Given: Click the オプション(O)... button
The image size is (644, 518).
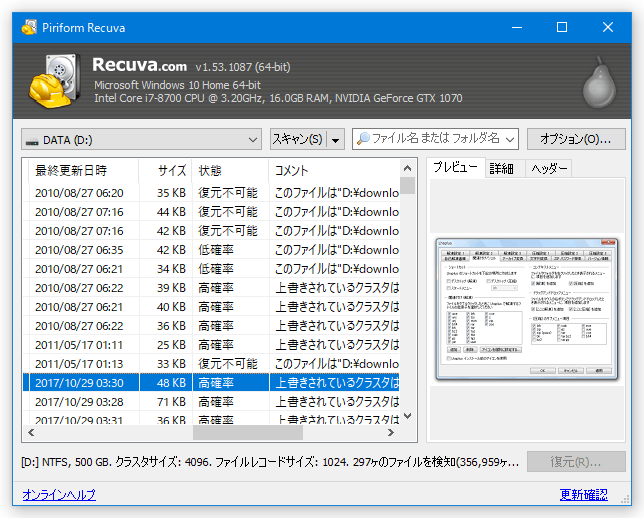Looking at the screenshot, I should click(x=576, y=139).
